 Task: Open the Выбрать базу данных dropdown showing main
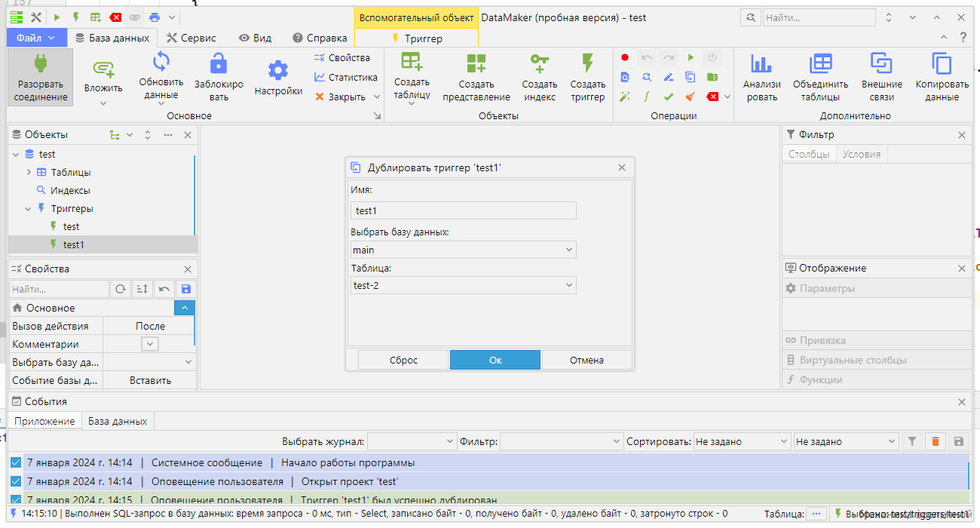click(x=464, y=250)
